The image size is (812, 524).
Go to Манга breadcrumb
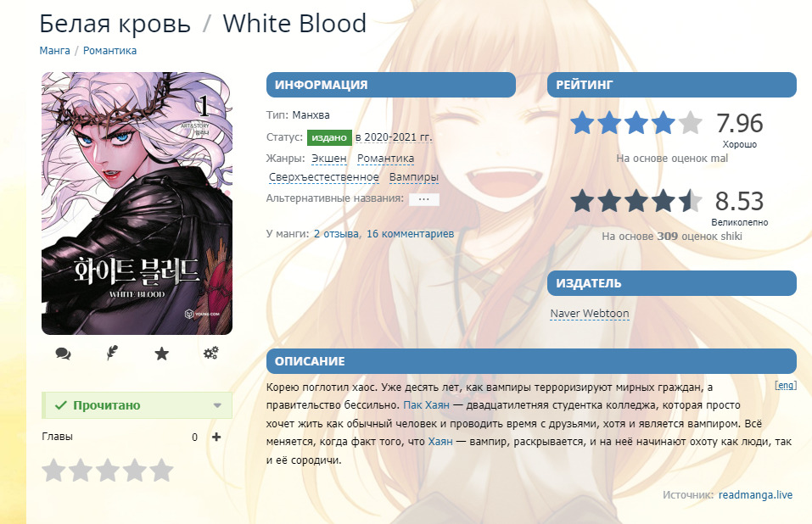click(54, 51)
